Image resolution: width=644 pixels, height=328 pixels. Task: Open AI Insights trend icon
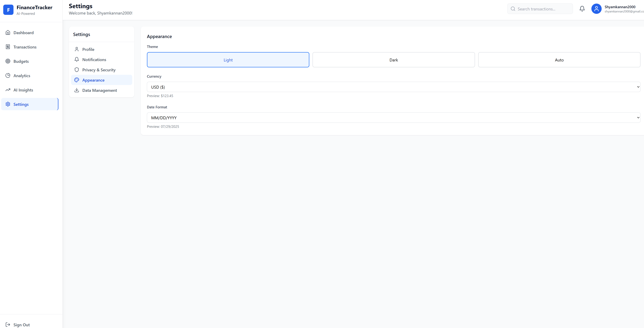coord(8,90)
